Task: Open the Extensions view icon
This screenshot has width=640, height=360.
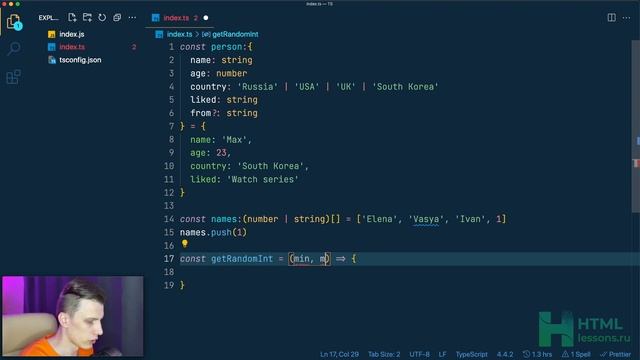Action: [13, 76]
